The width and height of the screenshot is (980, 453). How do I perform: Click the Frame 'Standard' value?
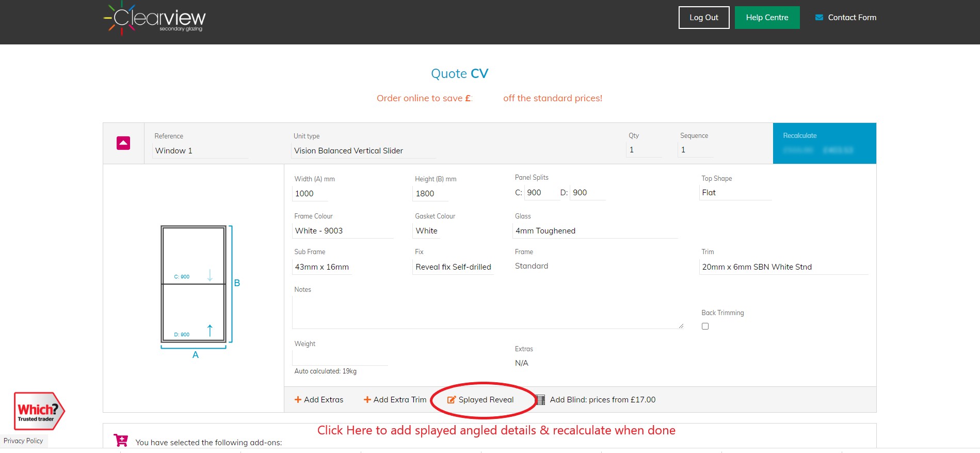532,266
